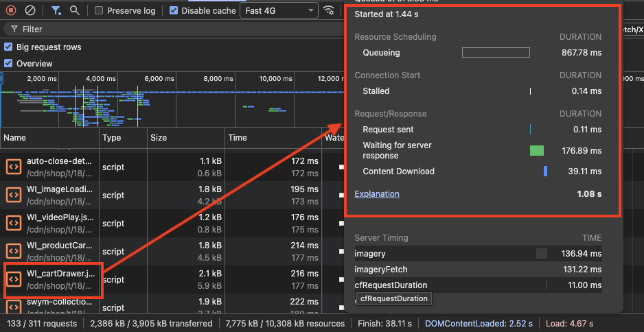644x332 pixels.
Task: Click 8,000 ms overview timeline marker
Action: 218,78
